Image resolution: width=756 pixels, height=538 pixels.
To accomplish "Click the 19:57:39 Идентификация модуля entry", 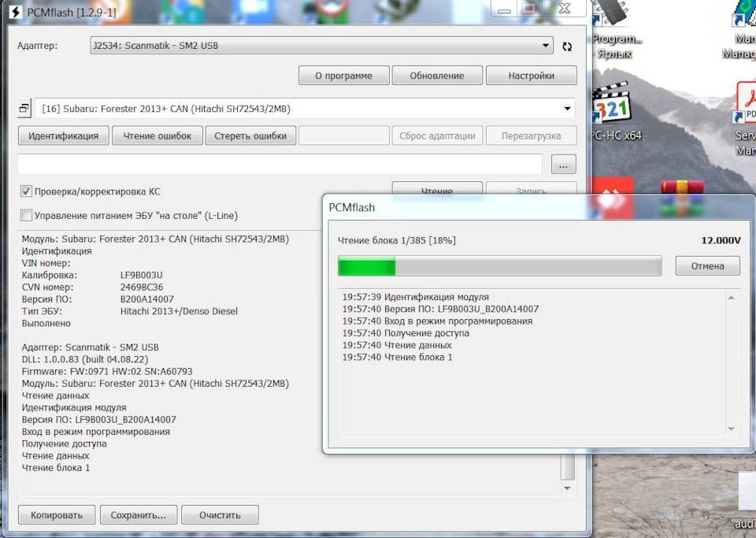I will coord(416,297).
